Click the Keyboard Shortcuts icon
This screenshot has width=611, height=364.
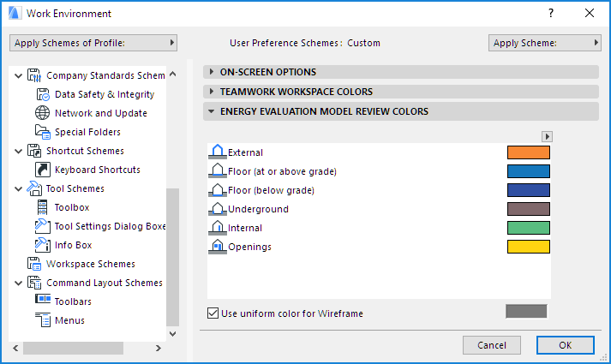coord(43,170)
